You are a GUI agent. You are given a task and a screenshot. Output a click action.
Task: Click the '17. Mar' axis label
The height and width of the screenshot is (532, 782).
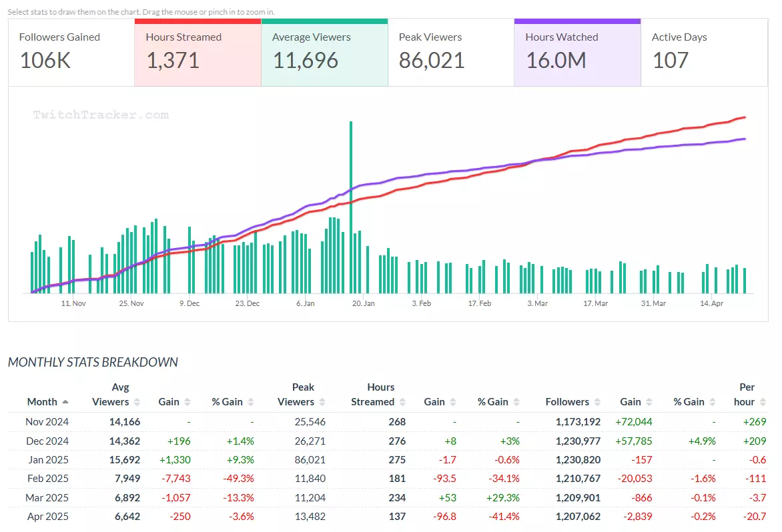pyautogui.click(x=595, y=303)
